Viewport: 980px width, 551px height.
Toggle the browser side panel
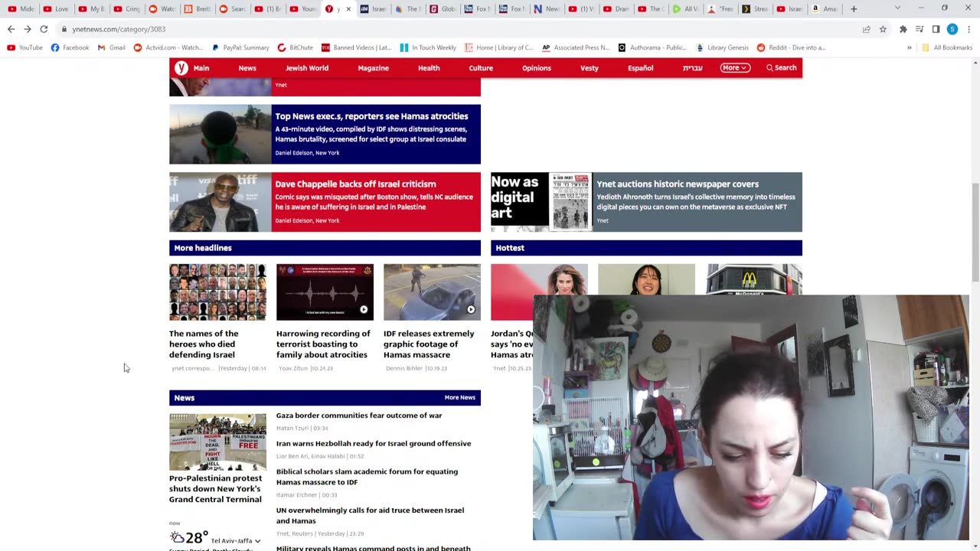(x=936, y=29)
